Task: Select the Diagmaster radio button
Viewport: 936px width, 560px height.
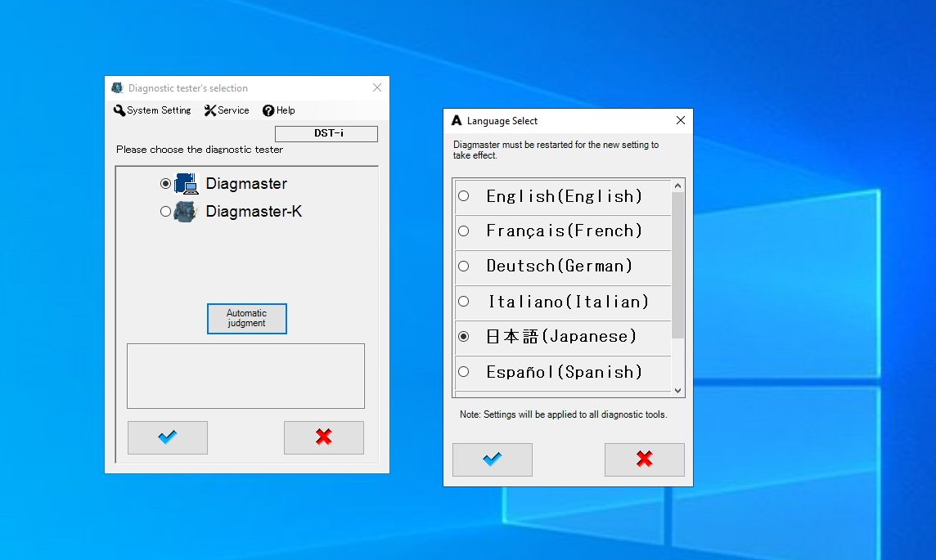Action: (165, 184)
